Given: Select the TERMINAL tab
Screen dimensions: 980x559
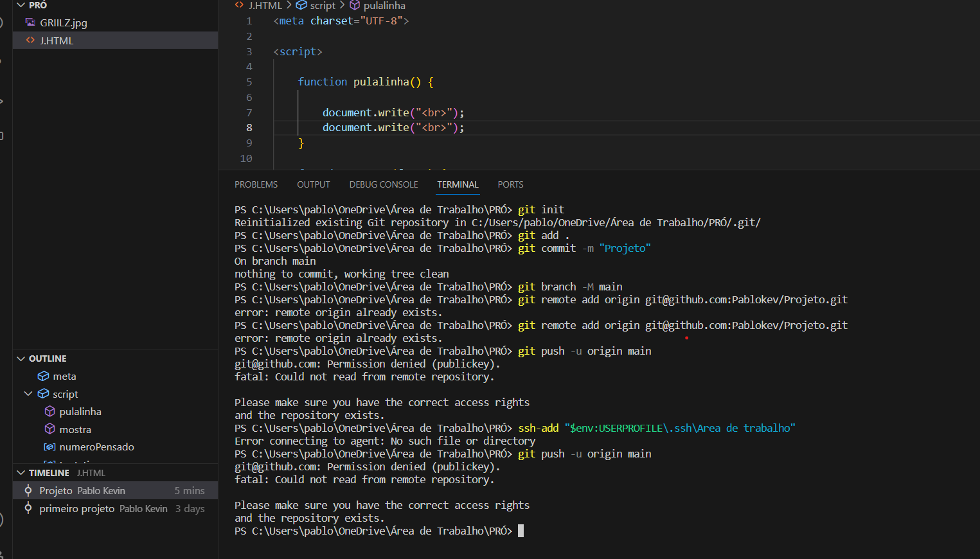Looking at the screenshot, I should click(x=458, y=184).
